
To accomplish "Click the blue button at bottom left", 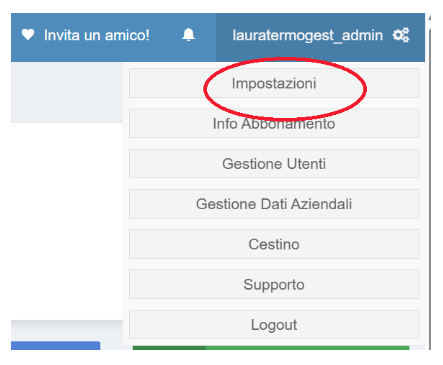I will tap(55, 345).
